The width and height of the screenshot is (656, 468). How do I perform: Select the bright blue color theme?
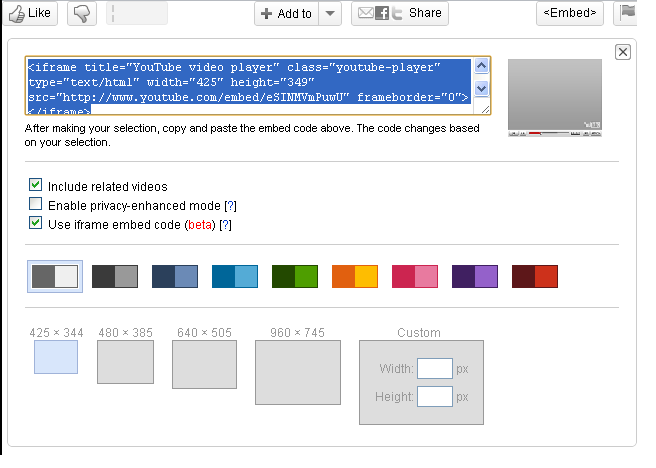[x=235, y=276]
